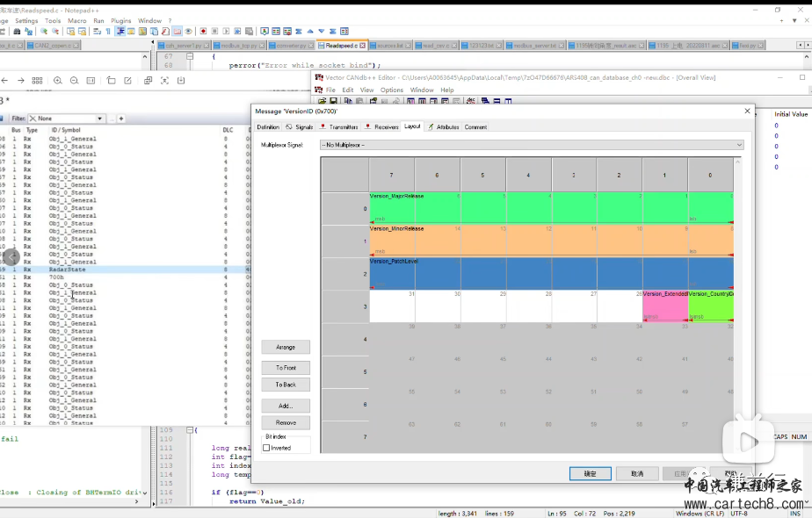Click the video play overlay button
The image size is (812, 518).
[x=749, y=442]
